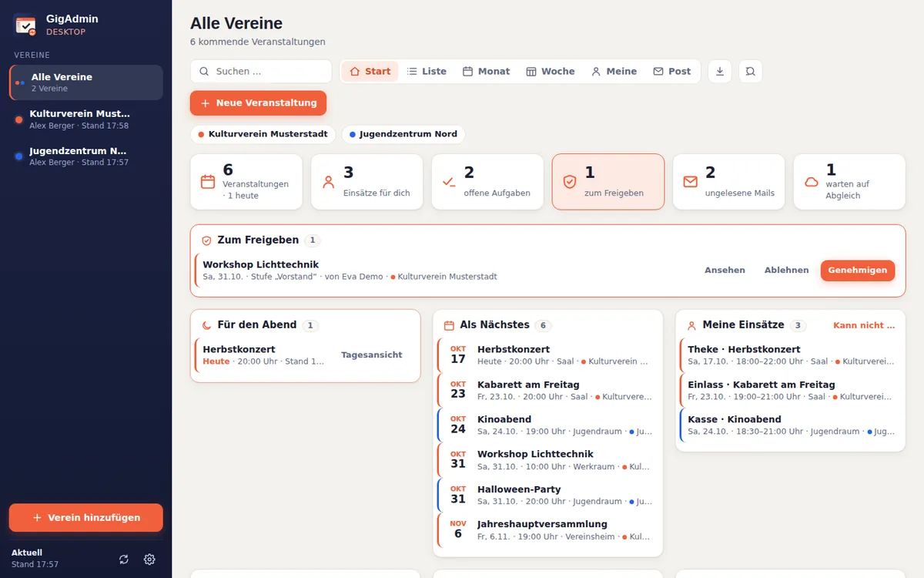
Task: Switch to the Liste view tab
Action: point(427,72)
